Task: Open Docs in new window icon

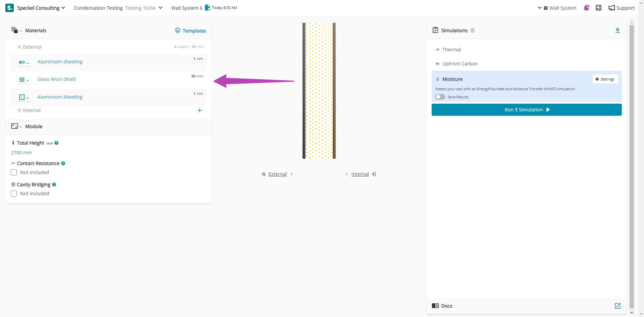Action: (618, 306)
